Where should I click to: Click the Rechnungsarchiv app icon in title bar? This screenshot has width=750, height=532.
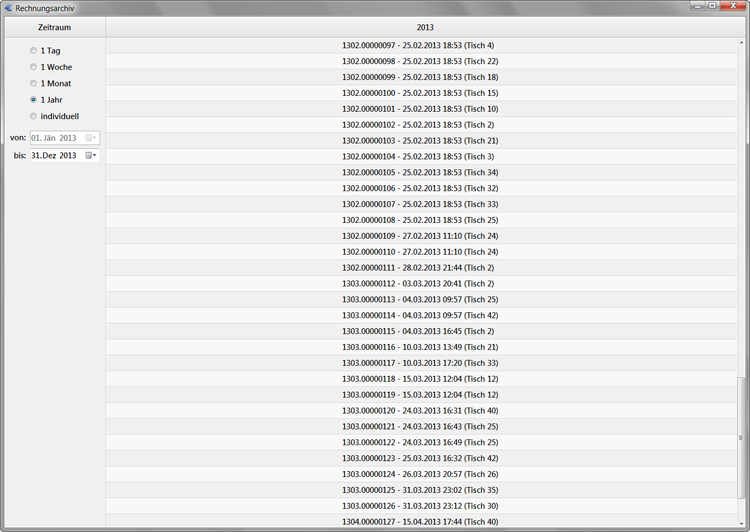point(8,8)
